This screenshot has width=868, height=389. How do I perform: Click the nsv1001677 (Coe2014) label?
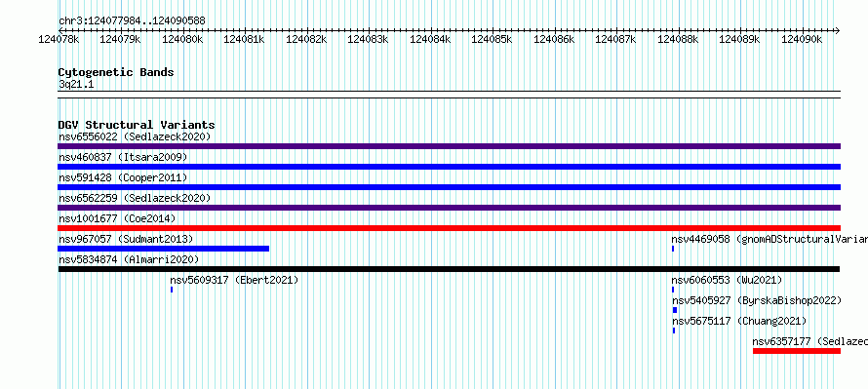coord(117,218)
